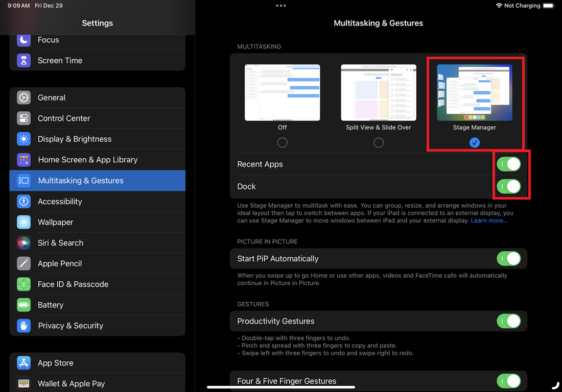Tap the Apple Pencil icon
Screen dimensions: 562x392
(24, 263)
